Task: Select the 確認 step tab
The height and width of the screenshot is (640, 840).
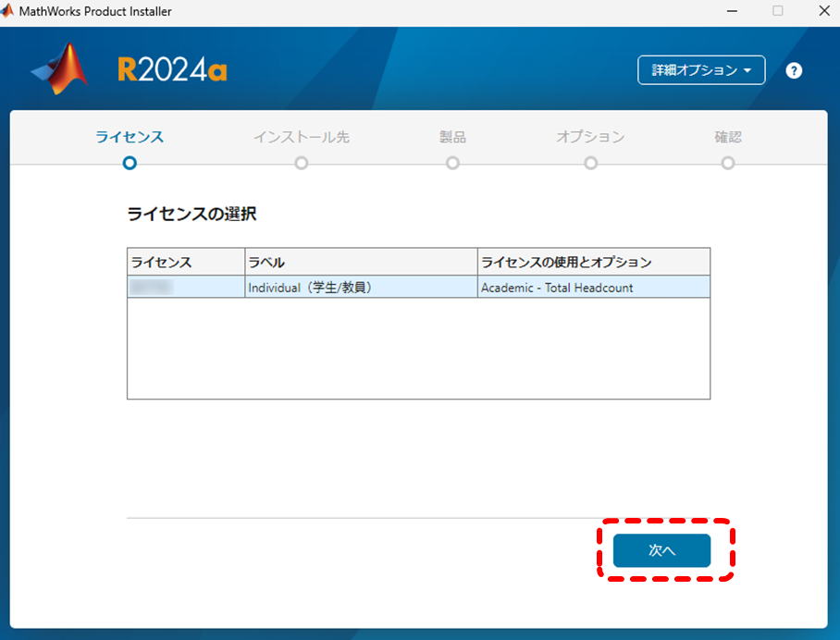Action: click(728, 137)
